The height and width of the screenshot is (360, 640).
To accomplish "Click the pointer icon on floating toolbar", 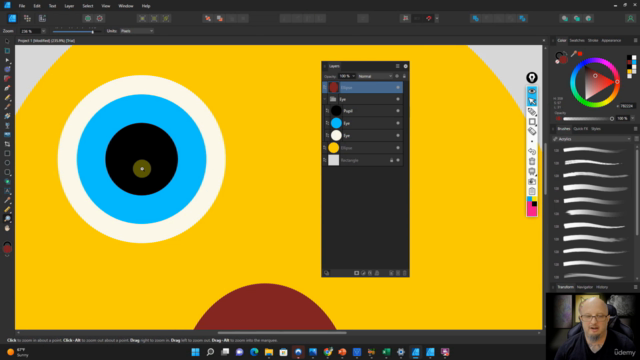I will [532, 101].
